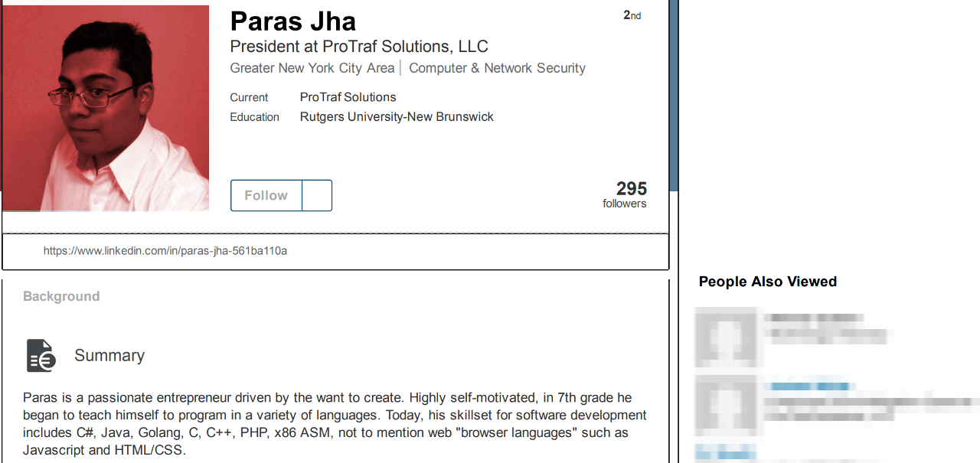Click the Follow button
The height and width of the screenshot is (463, 980).
pos(266,196)
